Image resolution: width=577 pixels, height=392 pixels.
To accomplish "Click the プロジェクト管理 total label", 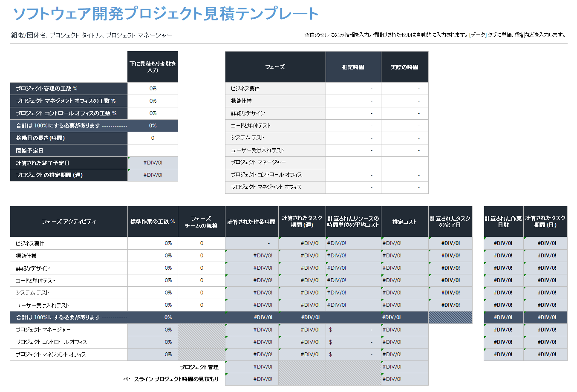I will click(x=199, y=367).
